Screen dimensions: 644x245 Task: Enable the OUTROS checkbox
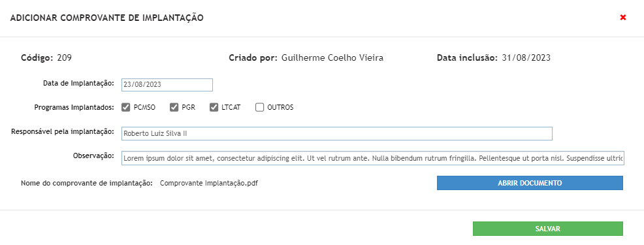click(x=259, y=108)
